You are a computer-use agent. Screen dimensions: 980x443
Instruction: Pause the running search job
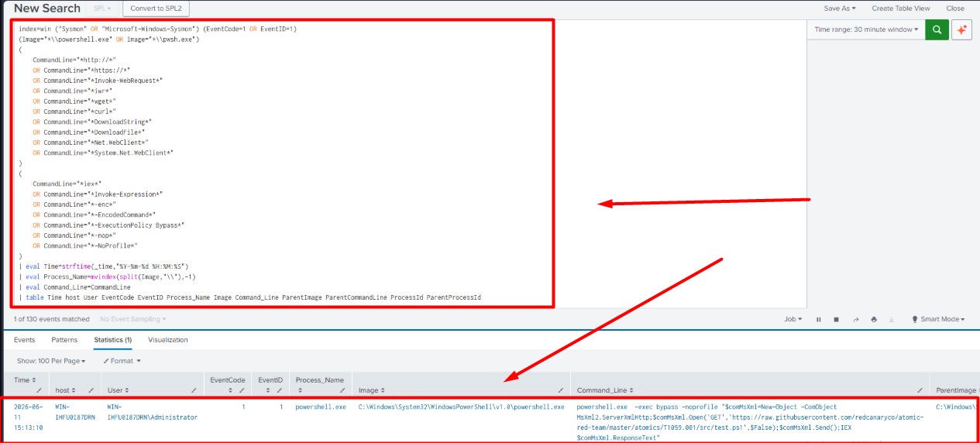[818, 319]
